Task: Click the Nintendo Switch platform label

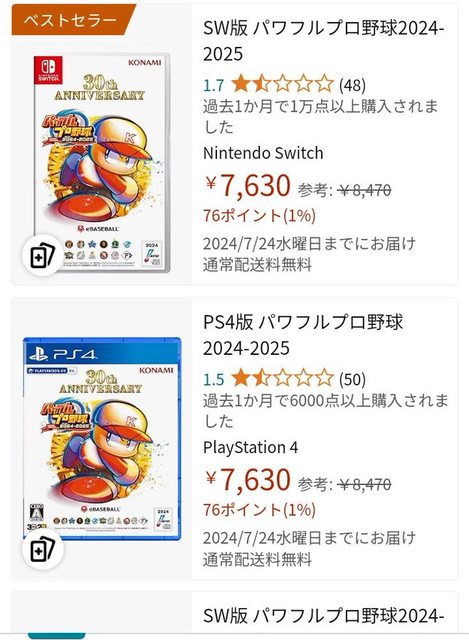Action: (263, 153)
